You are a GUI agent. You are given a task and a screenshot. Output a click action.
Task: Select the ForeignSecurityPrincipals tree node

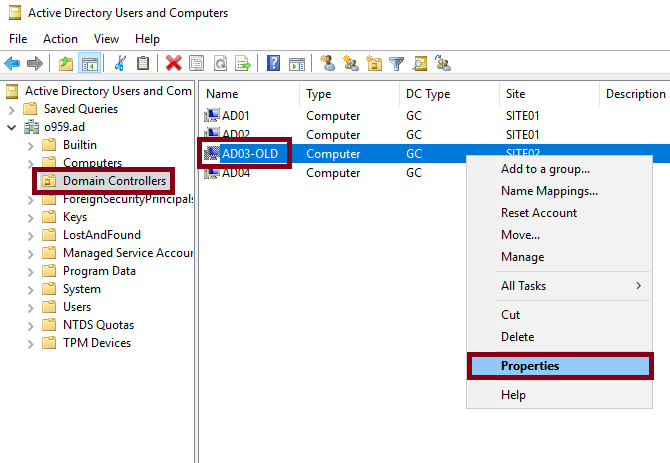(128, 199)
